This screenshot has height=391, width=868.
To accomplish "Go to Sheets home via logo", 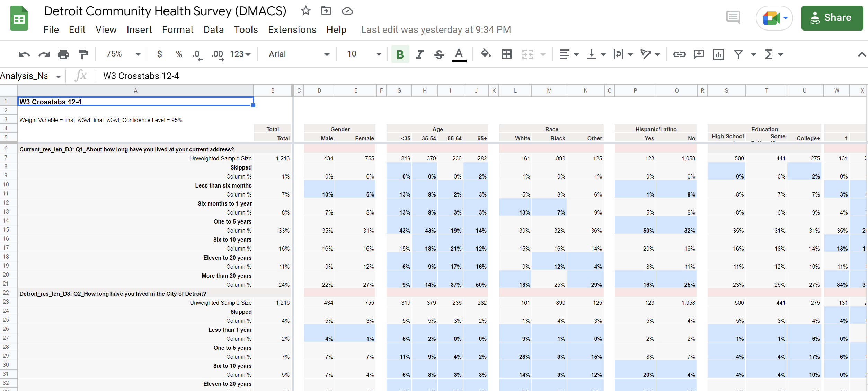I will tap(19, 18).
